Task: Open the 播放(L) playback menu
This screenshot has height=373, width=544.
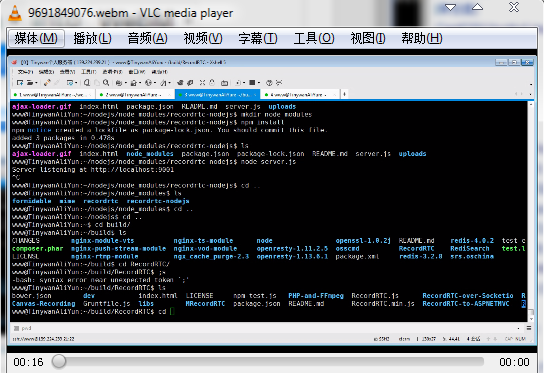Action: click(x=93, y=38)
